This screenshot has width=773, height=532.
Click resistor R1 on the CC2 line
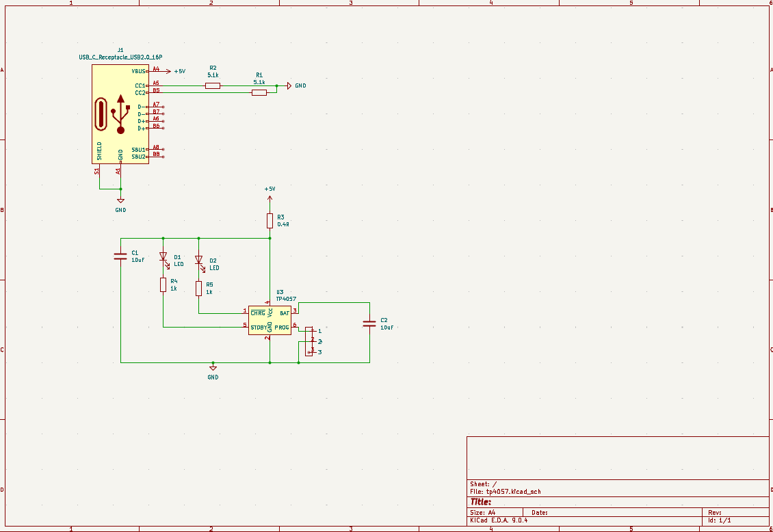coord(259,92)
